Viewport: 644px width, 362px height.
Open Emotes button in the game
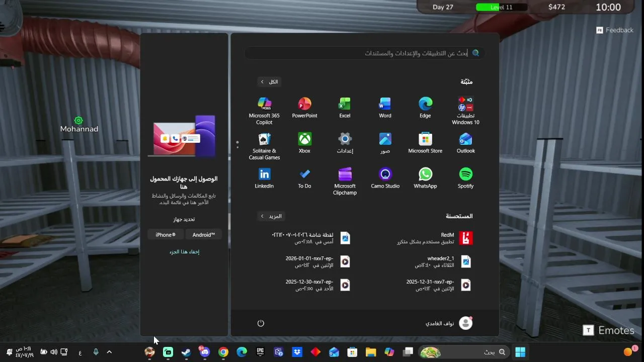609,330
